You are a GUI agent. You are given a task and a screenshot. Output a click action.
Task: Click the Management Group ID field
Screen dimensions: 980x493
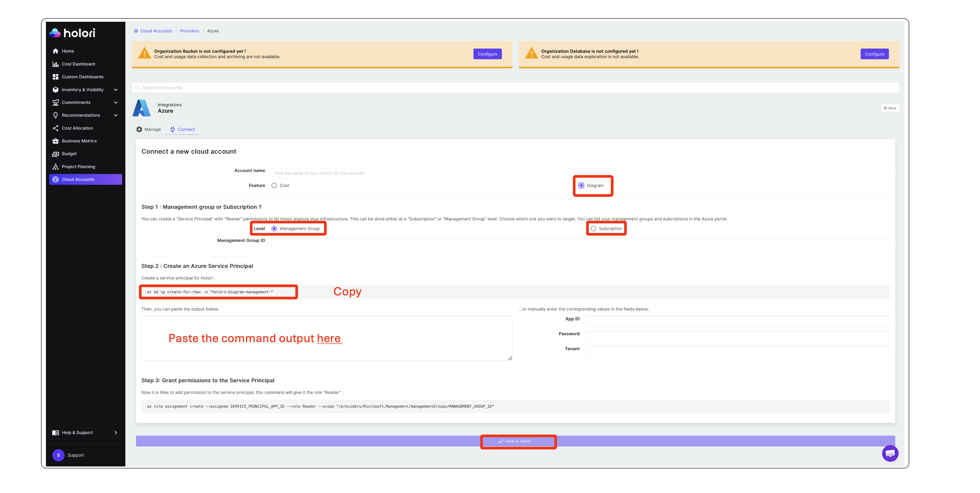click(x=580, y=243)
